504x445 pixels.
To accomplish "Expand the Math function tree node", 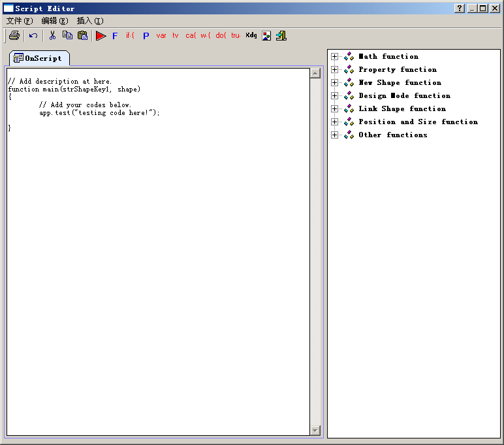I will (334, 57).
